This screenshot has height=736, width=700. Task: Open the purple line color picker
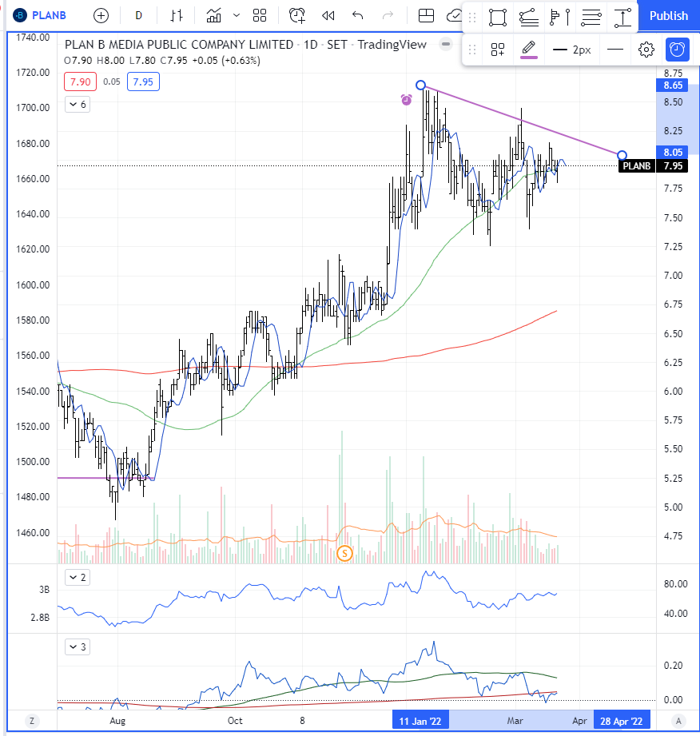click(x=529, y=50)
